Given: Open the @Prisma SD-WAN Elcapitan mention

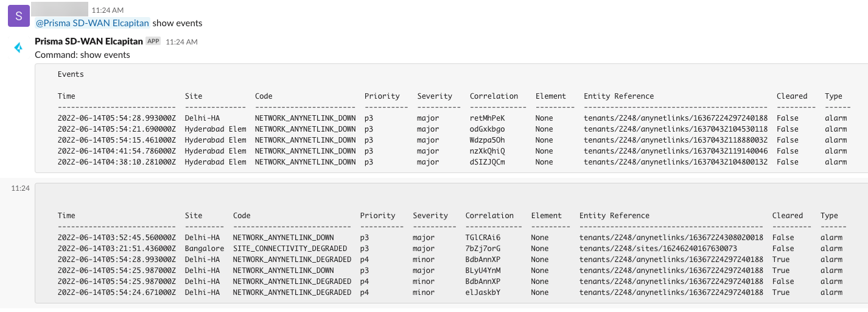Looking at the screenshot, I should pyautogui.click(x=93, y=23).
